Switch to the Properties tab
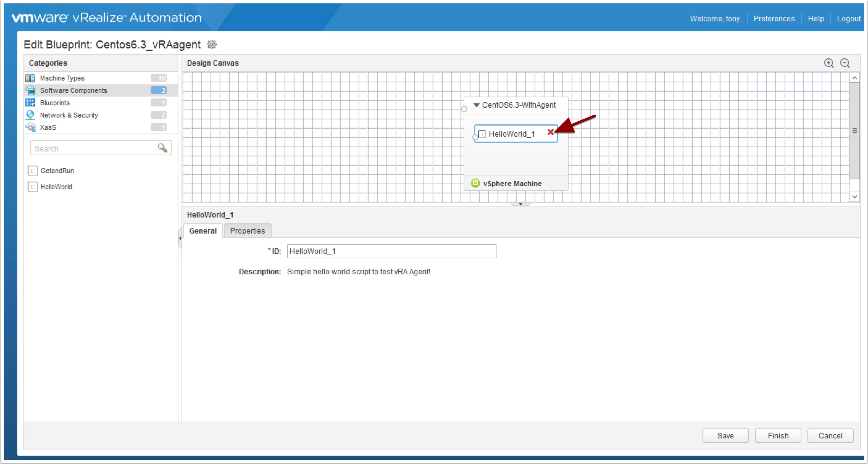This screenshot has width=868, height=464. tap(247, 231)
